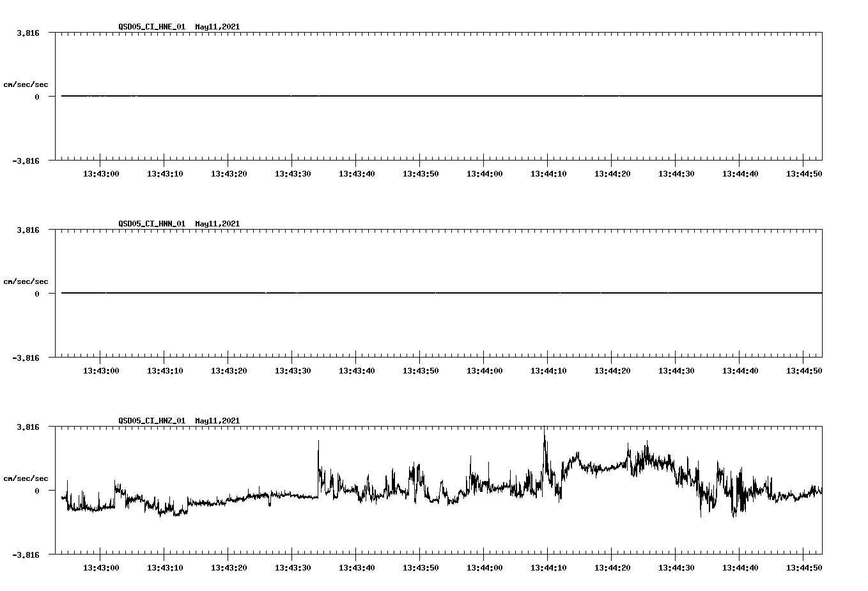Click the QSD05_CI_HNN_01 channel title

pyautogui.click(x=150, y=224)
